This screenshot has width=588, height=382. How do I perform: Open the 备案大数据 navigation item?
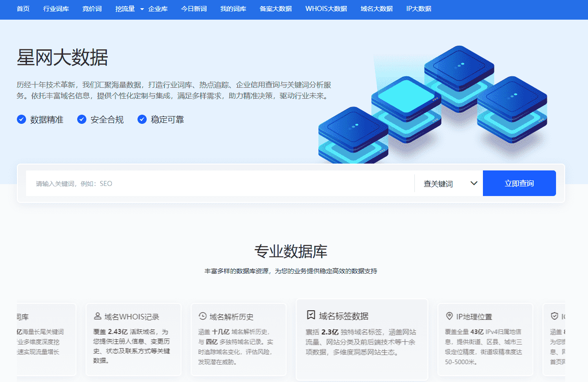click(275, 9)
